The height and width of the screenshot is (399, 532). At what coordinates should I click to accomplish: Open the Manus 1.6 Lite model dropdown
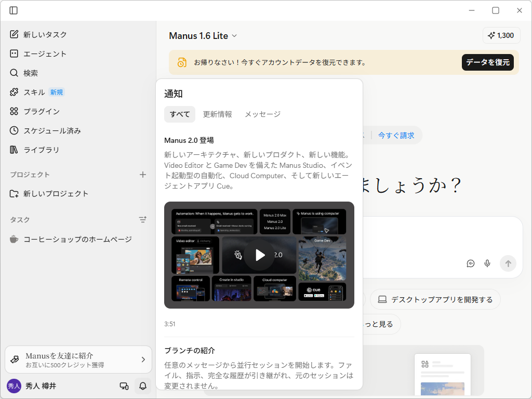pos(203,36)
